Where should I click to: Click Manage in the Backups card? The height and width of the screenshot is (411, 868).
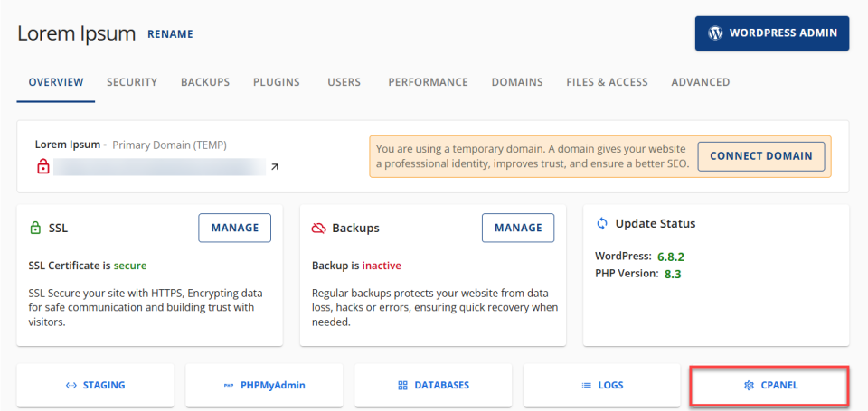pos(518,228)
